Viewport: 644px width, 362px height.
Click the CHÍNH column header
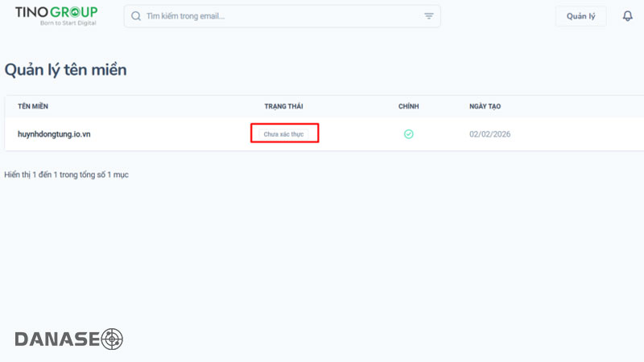(408, 106)
